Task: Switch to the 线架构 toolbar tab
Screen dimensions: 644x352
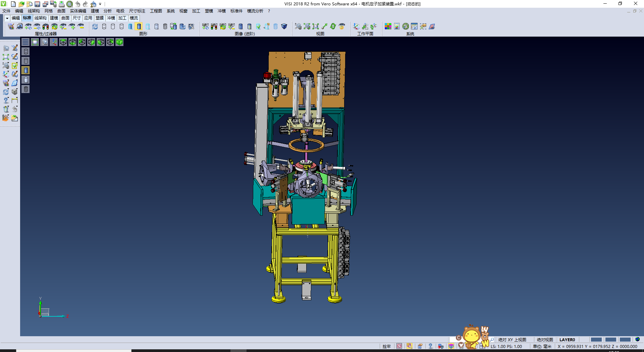Action: (41, 18)
